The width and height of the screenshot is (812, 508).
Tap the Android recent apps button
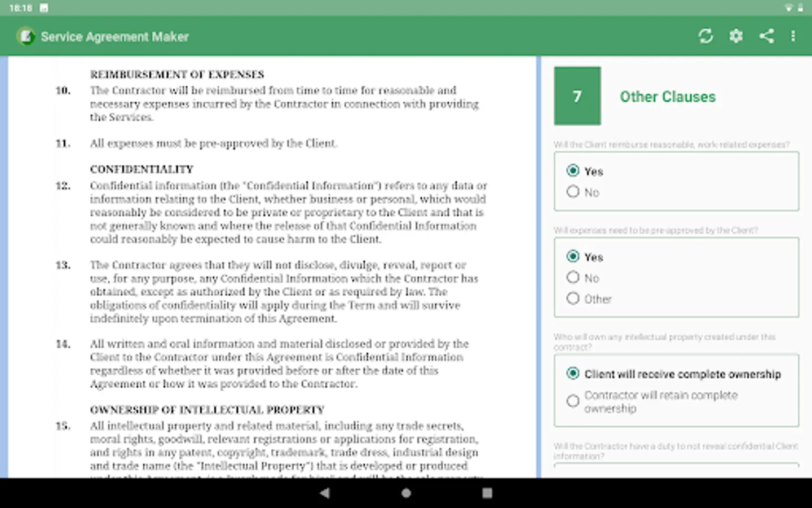click(487, 493)
